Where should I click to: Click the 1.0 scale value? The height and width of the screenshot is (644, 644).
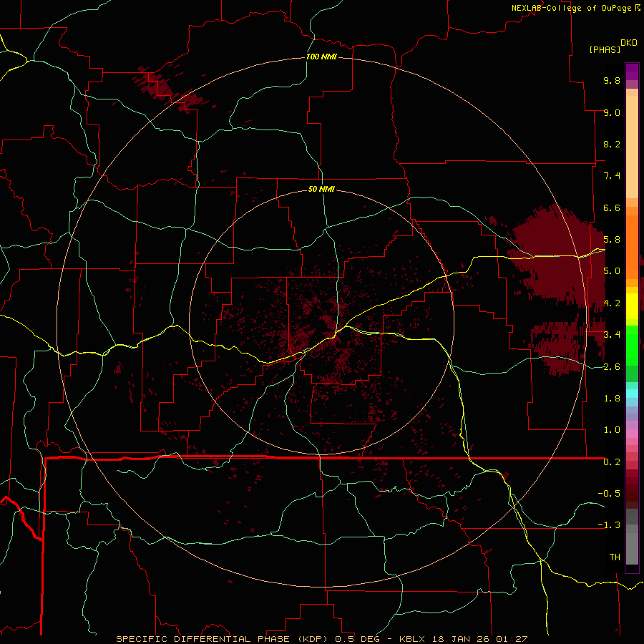[612, 430]
